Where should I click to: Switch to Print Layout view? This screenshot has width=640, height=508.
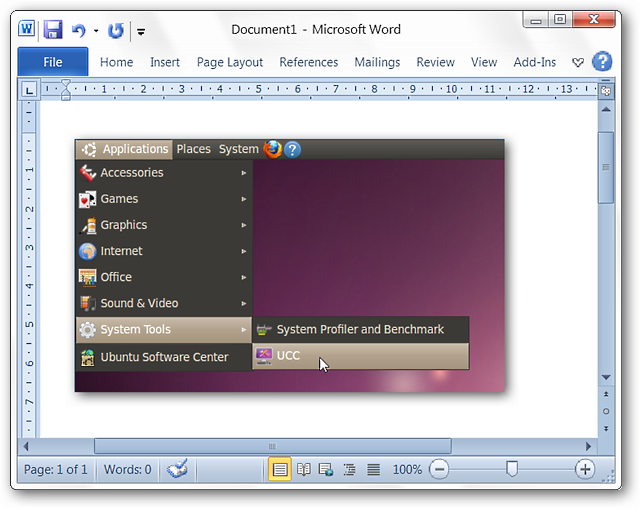[x=280, y=470]
